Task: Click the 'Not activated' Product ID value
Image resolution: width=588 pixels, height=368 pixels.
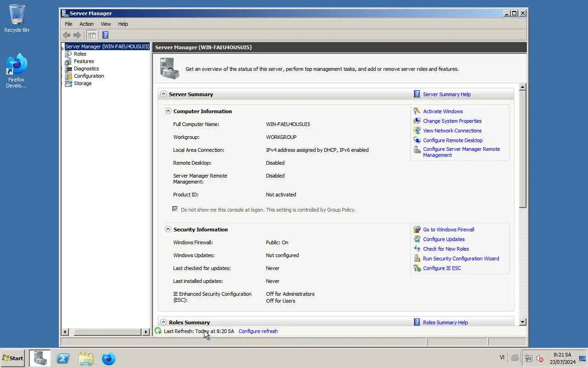Action: [281, 195]
